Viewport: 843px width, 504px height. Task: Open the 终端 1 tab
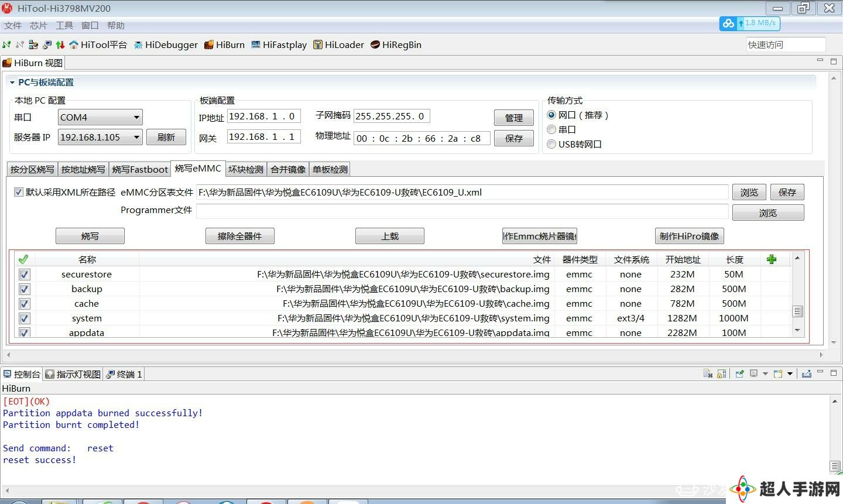point(124,374)
